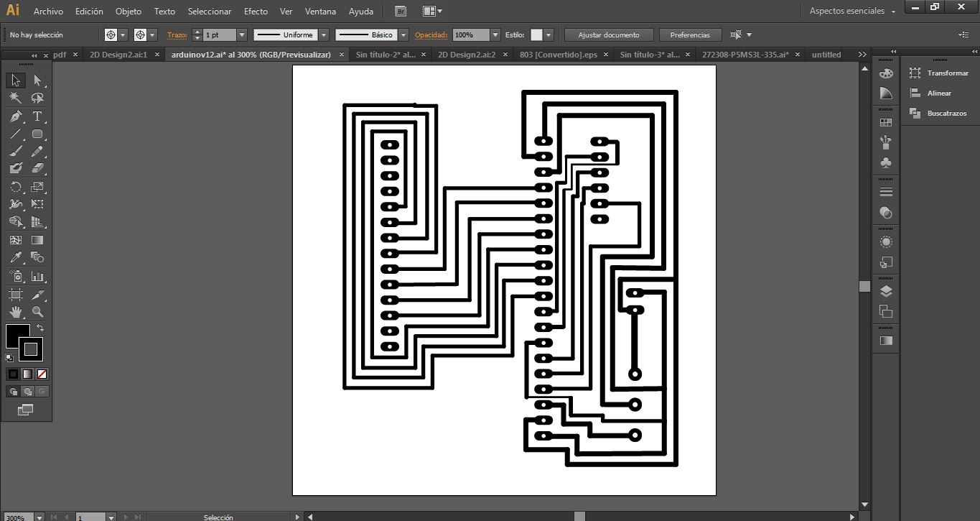Click the stroke weight 1 pt field

pos(219,34)
